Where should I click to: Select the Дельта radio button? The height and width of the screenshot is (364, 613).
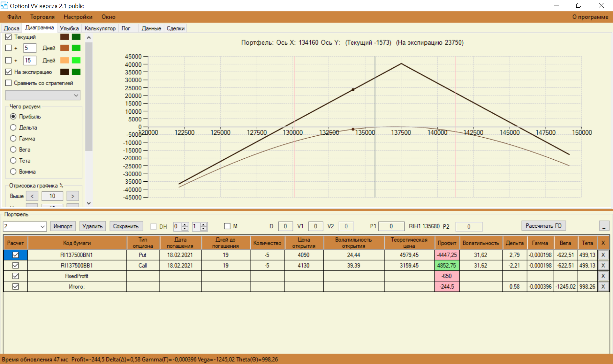(13, 127)
